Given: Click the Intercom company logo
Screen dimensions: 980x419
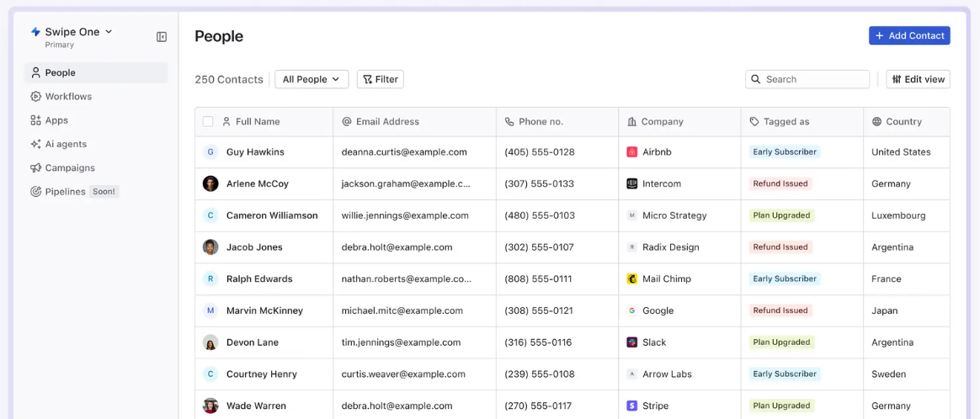Looking at the screenshot, I should point(632,183).
